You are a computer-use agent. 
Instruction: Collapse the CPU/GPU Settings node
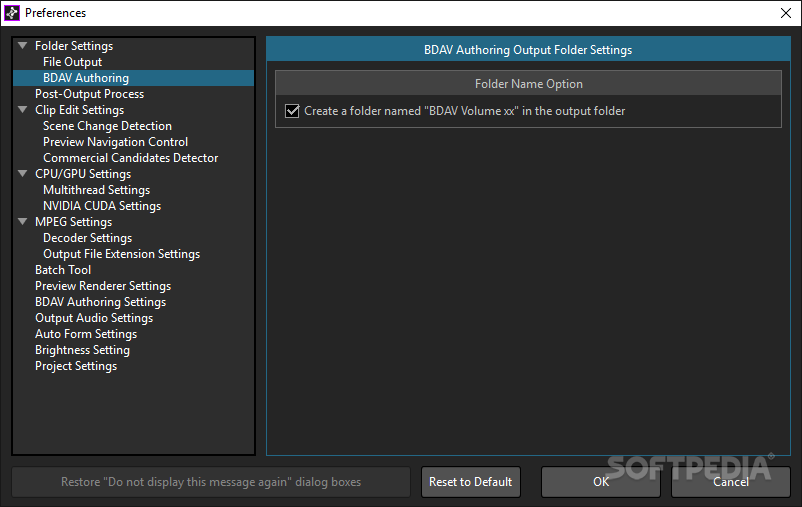point(23,173)
